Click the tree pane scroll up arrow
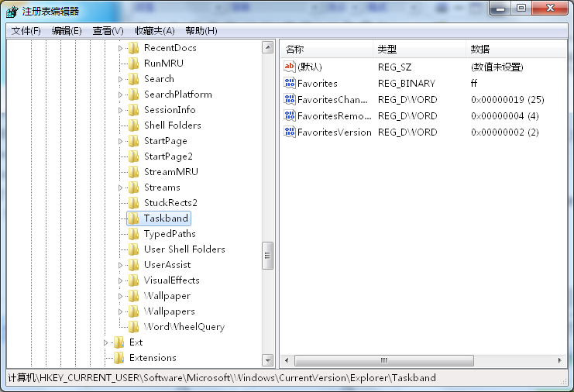This screenshot has height=392, width=574. [268, 47]
